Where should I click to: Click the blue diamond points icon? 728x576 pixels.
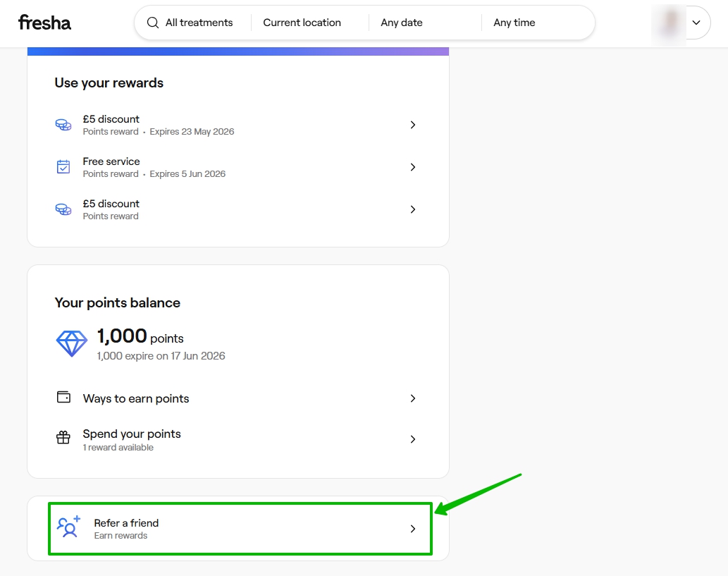tap(71, 343)
